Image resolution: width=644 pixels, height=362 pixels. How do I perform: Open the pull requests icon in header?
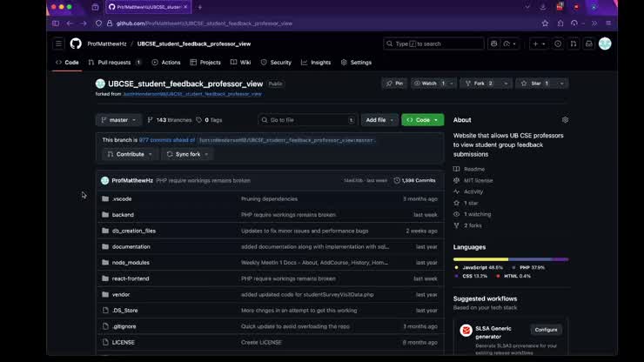pos(574,44)
